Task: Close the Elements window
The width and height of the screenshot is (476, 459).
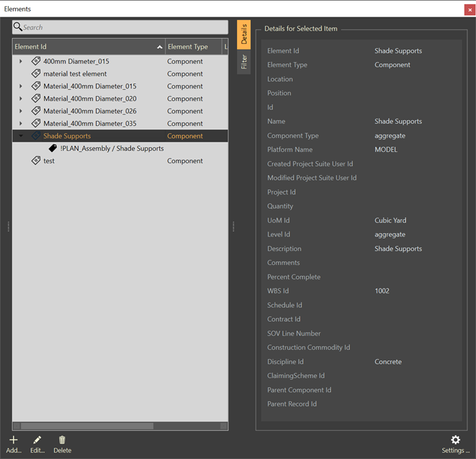Action: point(469,9)
